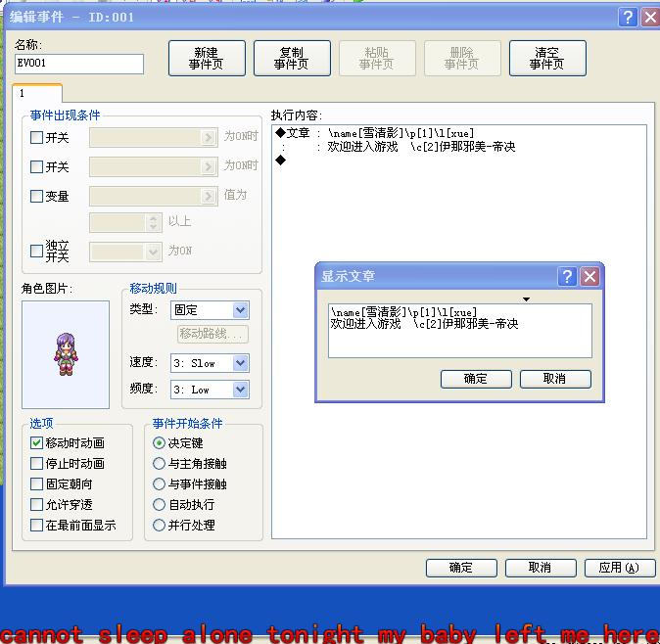Click the 复制事件页 button
The width and height of the screenshot is (660, 644).
292,59
